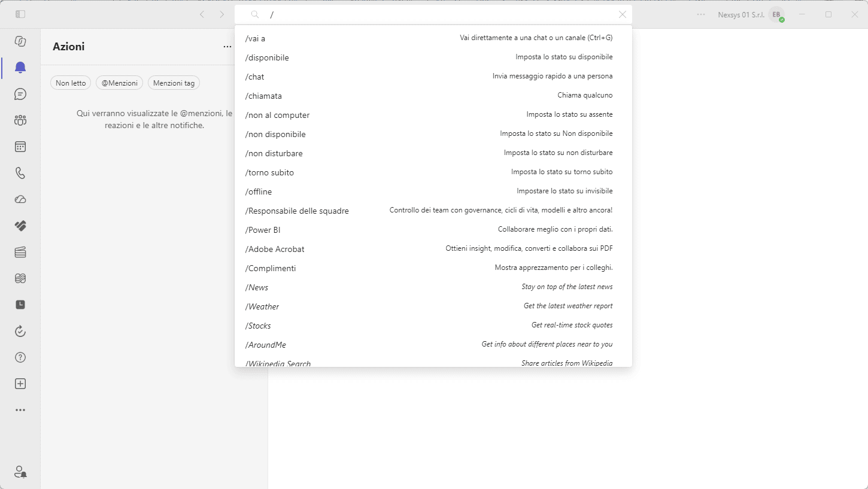The width and height of the screenshot is (868, 489).
Task: Select the /non disturbare command
Action: click(433, 153)
